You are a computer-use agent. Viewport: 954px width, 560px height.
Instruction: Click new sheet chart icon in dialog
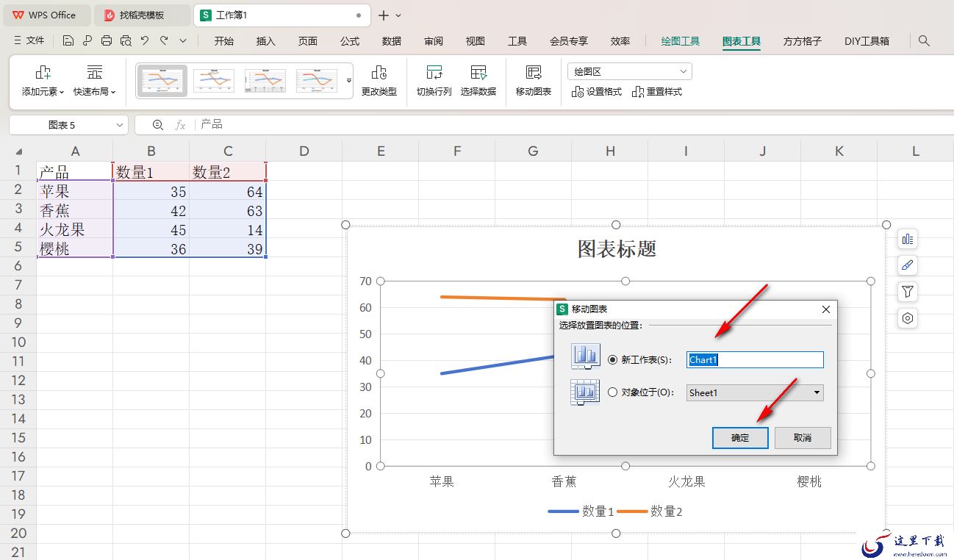point(586,356)
